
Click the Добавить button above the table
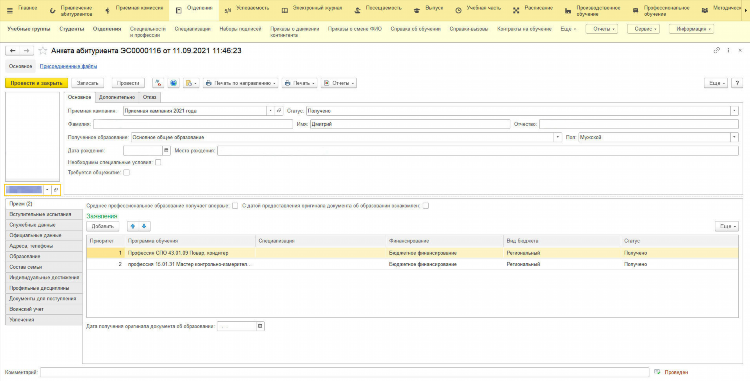click(x=102, y=226)
